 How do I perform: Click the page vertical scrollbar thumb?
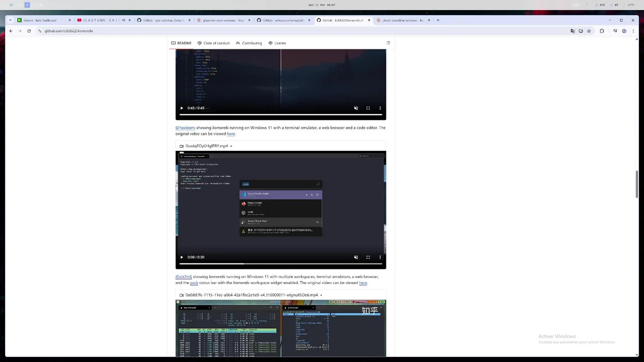(x=636, y=184)
